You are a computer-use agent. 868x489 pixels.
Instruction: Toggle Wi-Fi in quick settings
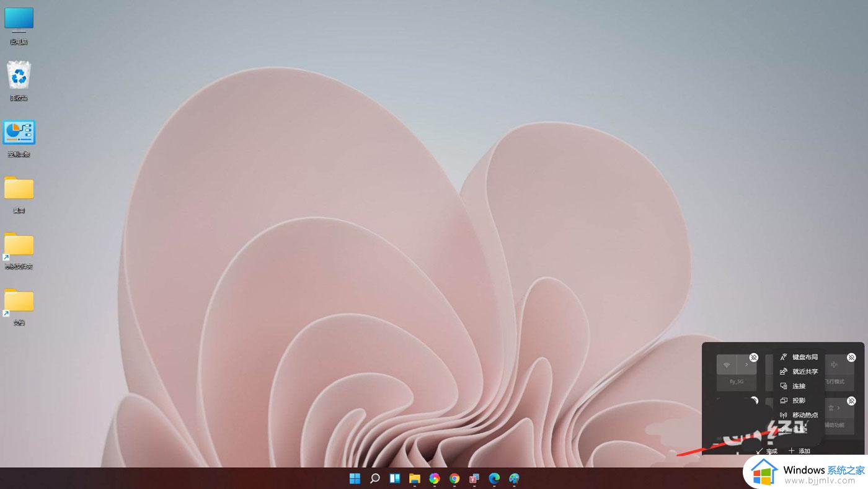pyautogui.click(x=727, y=365)
